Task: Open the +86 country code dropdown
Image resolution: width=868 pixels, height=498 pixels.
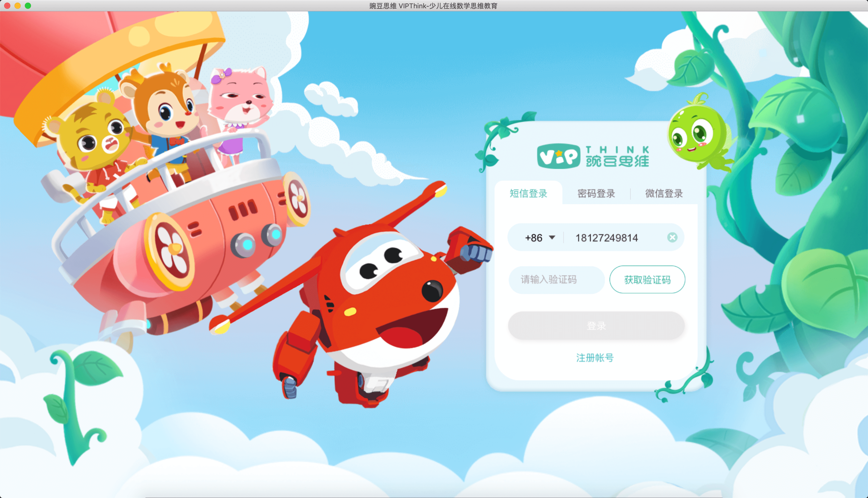Action: pyautogui.click(x=540, y=238)
